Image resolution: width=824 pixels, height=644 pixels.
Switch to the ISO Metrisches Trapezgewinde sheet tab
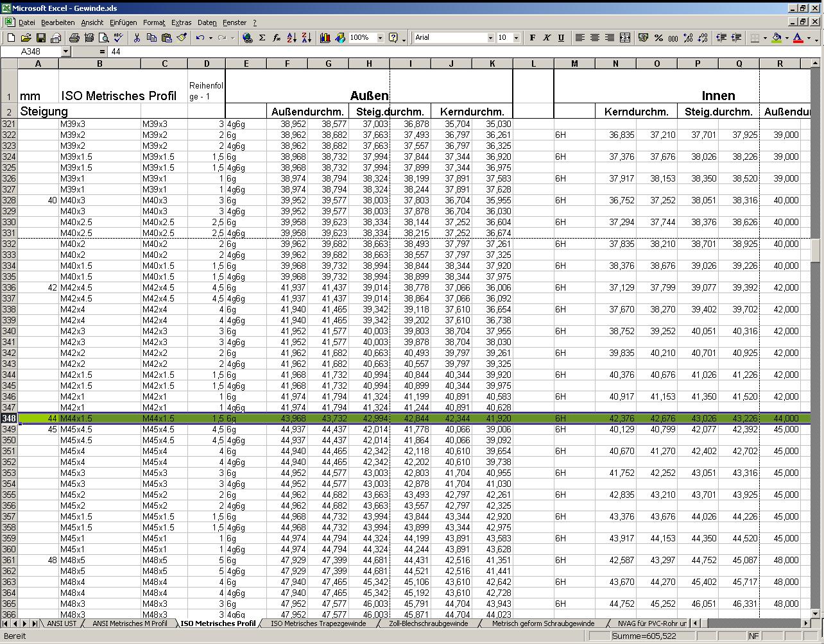tap(318, 623)
